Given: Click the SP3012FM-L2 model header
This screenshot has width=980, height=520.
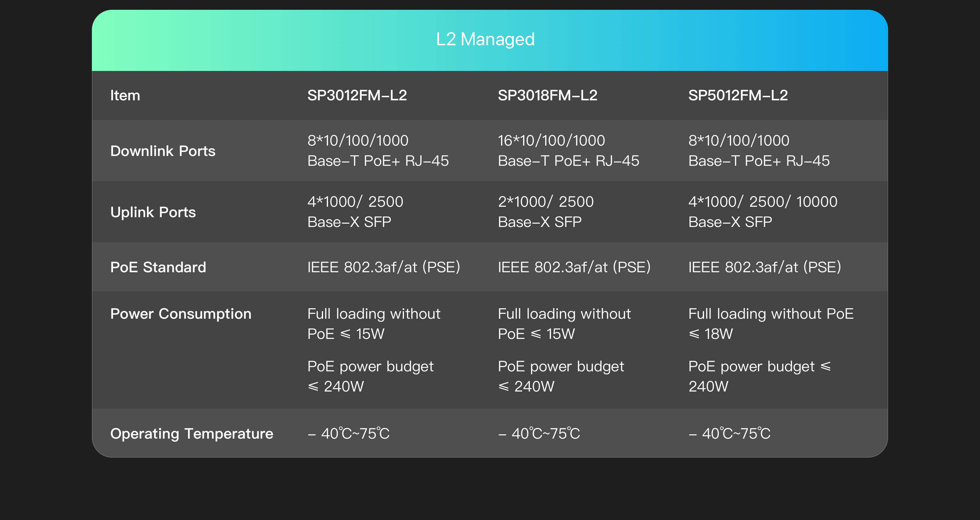Looking at the screenshot, I should (357, 95).
